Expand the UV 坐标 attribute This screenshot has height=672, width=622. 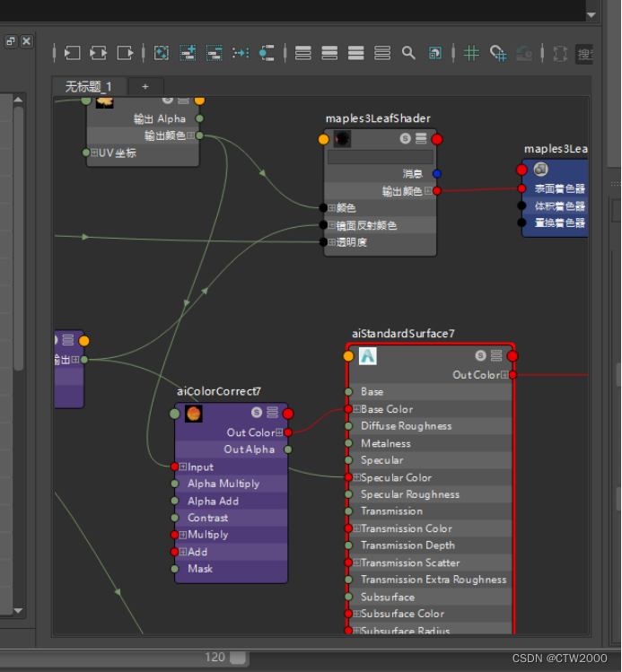click(94, 153)
